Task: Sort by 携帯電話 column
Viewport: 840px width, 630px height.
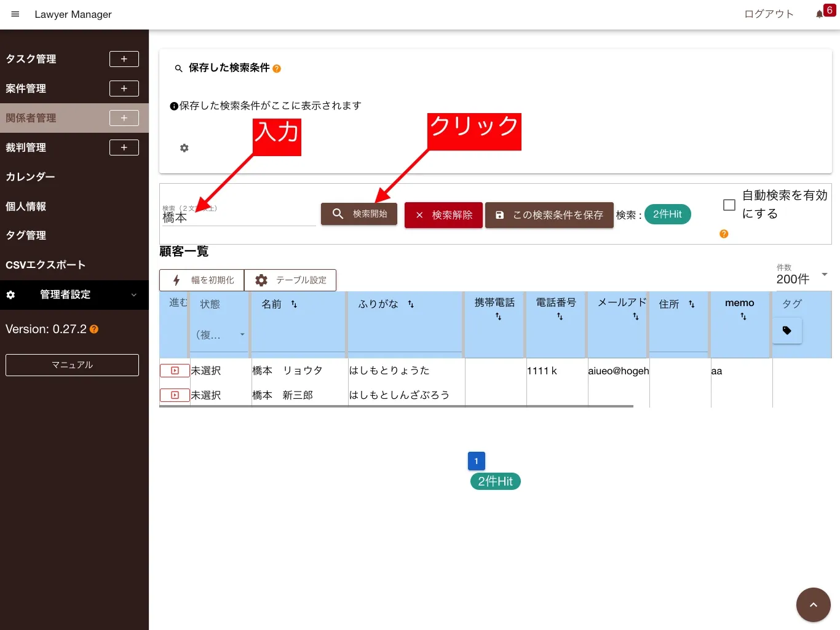Action: 498,317
